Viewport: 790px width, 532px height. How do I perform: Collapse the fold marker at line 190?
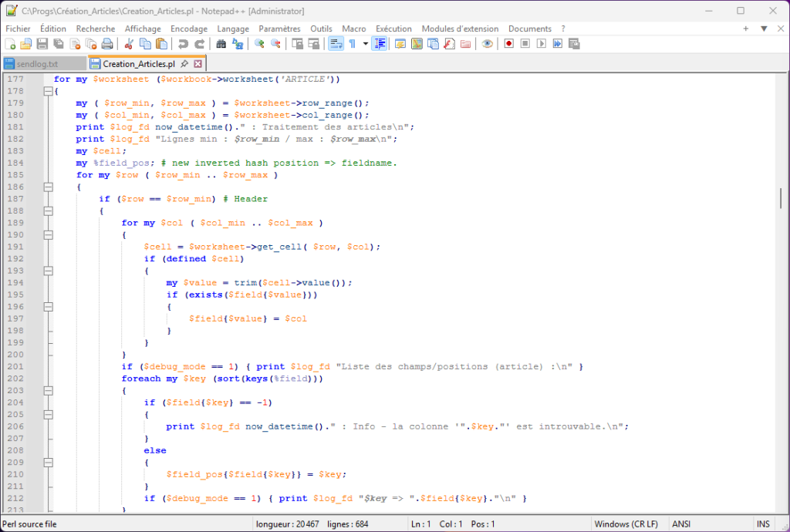point(49,234)
